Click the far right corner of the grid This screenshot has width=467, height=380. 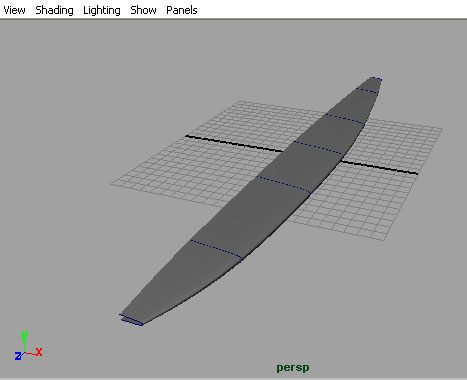442,128
